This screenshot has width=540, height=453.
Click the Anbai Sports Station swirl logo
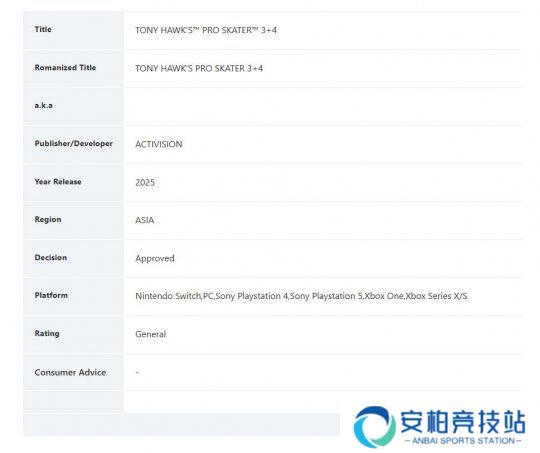(x=375, y=427)
